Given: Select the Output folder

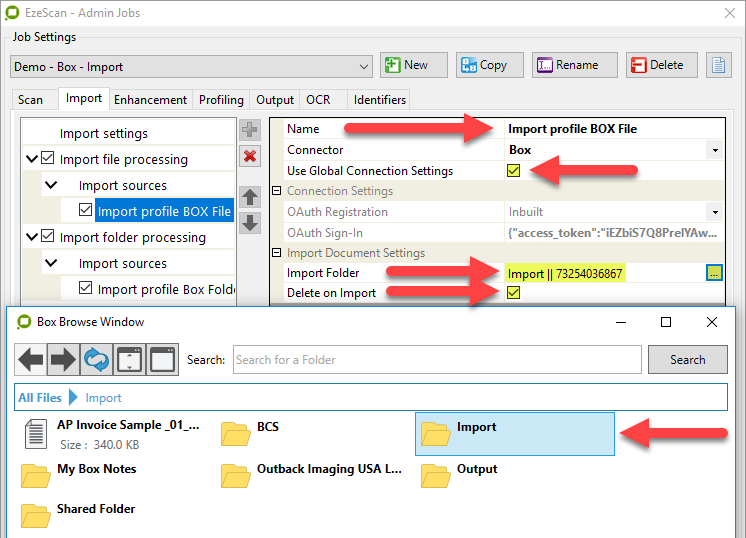Looking at the screenshot, I should point(460,475).
